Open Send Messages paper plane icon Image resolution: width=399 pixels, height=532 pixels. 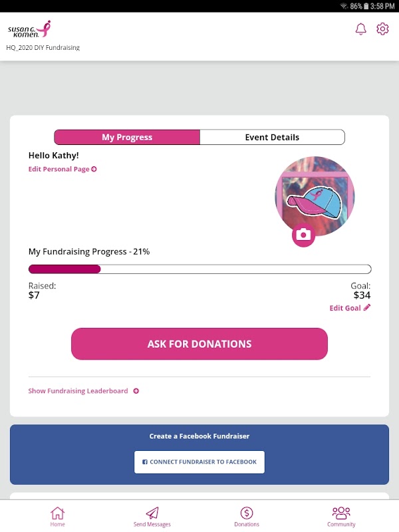tap(152, 513)
